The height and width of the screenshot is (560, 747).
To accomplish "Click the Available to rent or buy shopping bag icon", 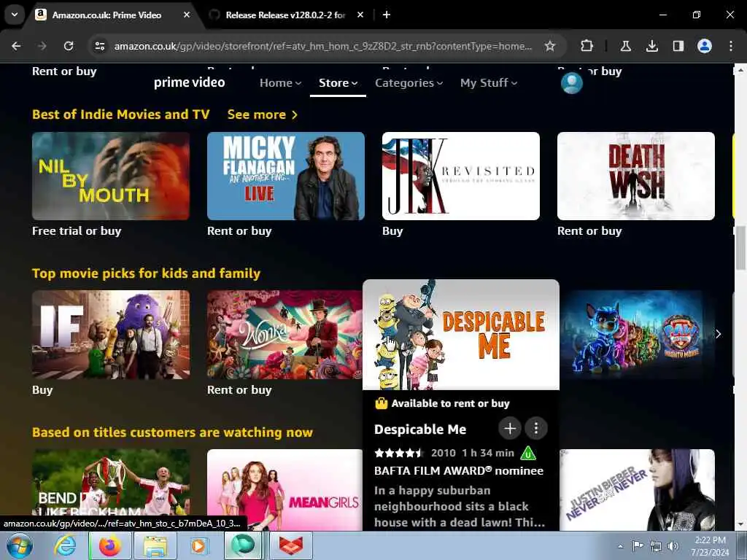I will click(x=381, y=403).
